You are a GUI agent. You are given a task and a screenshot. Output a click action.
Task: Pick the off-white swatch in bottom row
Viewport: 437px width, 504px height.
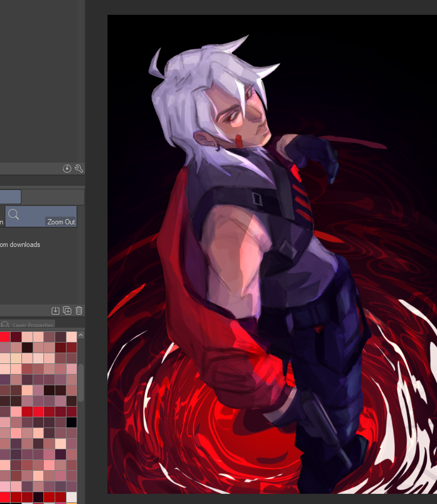pos(71,497)
